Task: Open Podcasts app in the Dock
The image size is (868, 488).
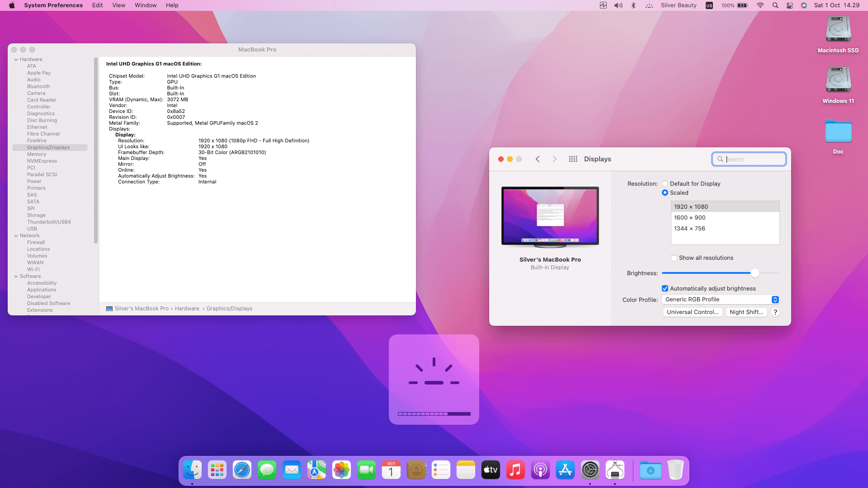Action: (x=540, y=470)
